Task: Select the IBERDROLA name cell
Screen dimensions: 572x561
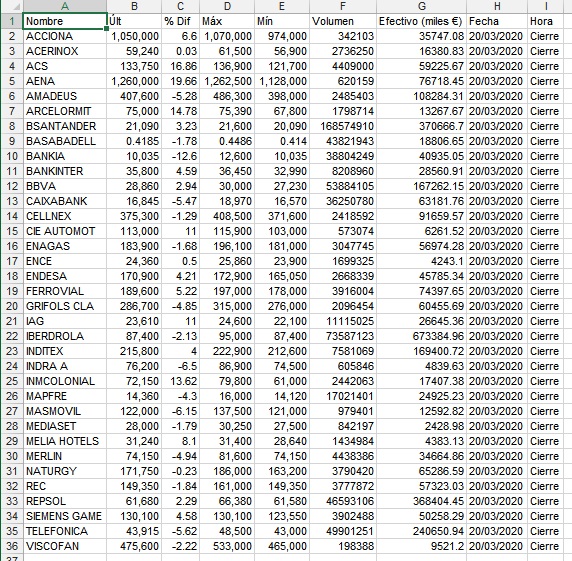Action: 65,336
